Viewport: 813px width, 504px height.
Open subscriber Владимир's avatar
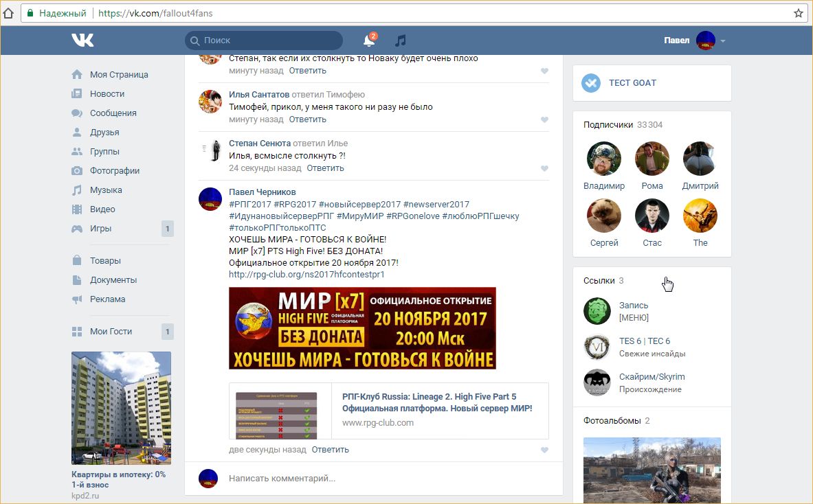tap(603, 159)
